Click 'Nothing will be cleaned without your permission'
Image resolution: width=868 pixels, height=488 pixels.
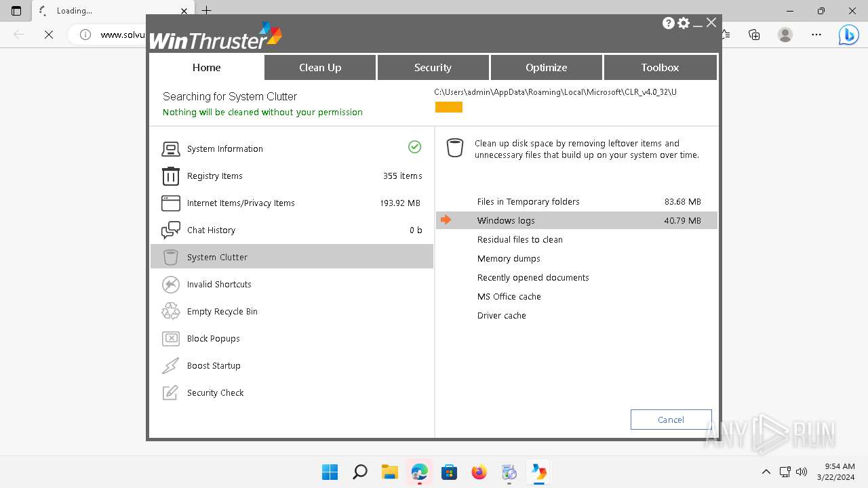[x=262, y=113]
